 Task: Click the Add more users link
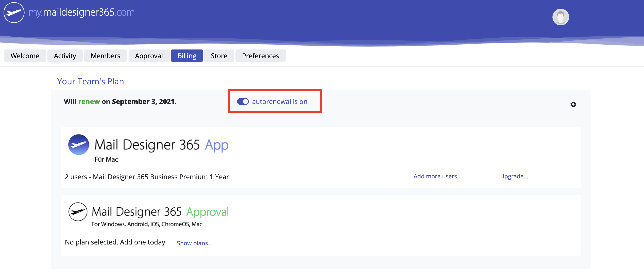click(437, 176)
